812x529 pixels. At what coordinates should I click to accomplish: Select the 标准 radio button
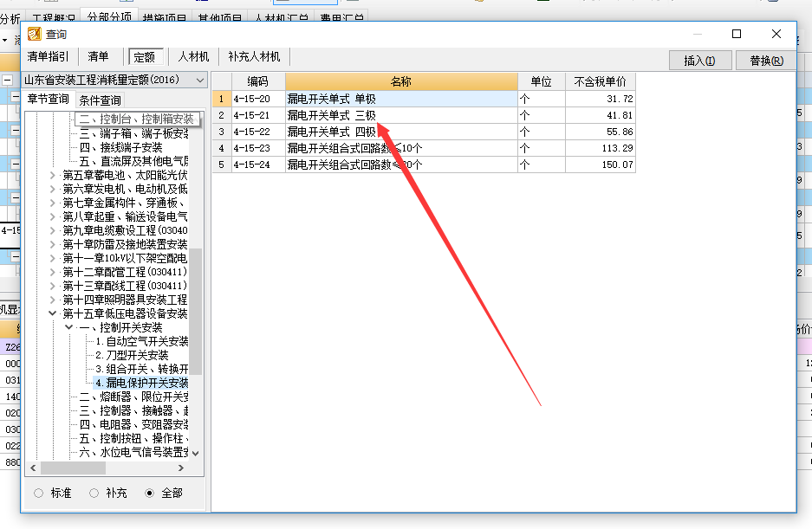(x=38, y=494)
